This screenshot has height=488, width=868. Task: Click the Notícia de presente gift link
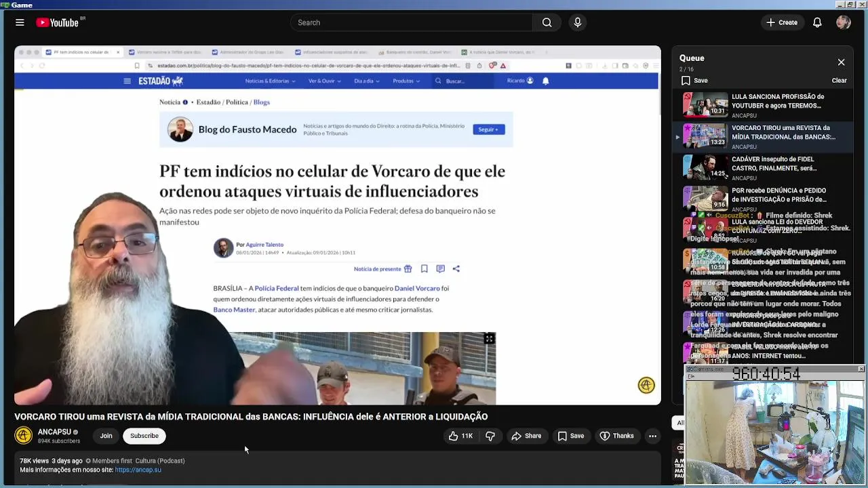(382, 269)
